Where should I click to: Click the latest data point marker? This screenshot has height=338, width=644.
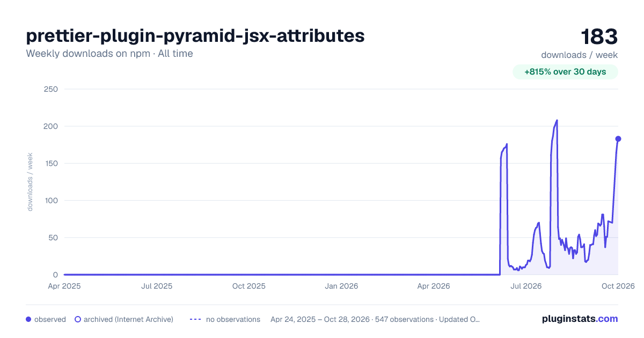(x=618, y=139)
